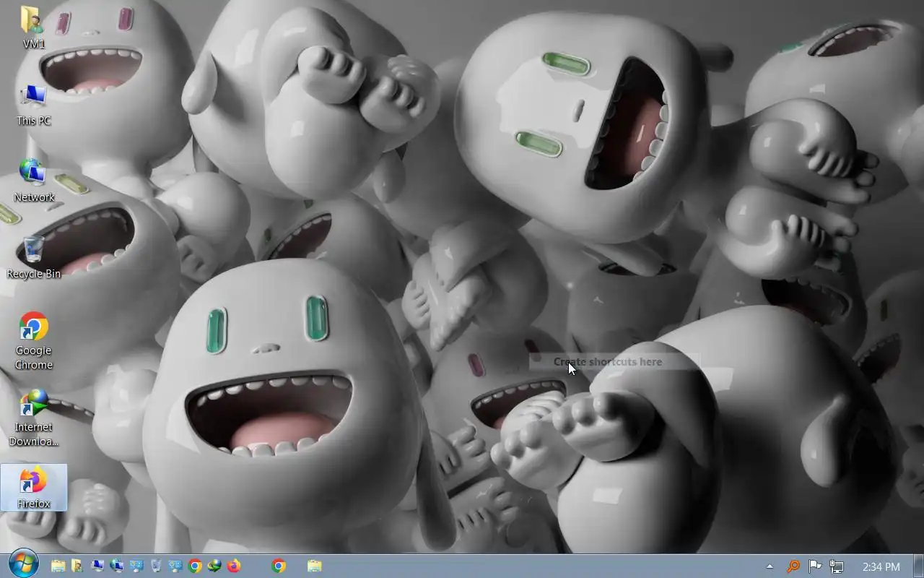Click the orange magnifier tray icon

pyautogui.click(x=793, y=566)
